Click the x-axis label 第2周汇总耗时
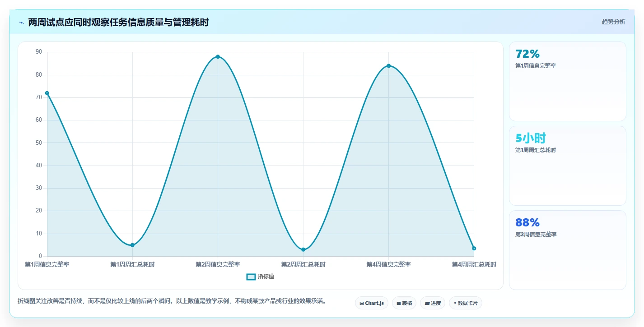Screen dimensions: 644x327 pyautogui.click(x=303, y=264)
